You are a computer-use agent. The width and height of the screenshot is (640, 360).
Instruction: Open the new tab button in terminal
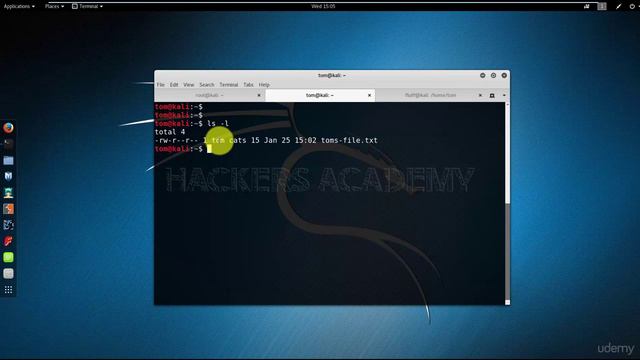[492, 96]
